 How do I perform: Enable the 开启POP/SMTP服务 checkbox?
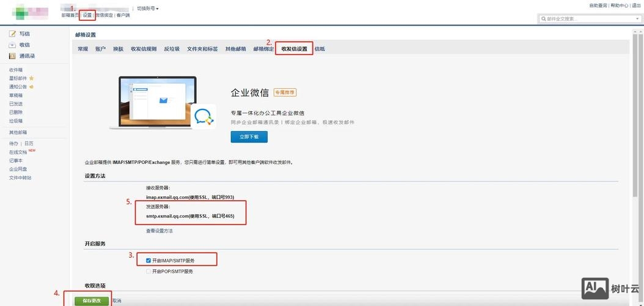click(148, 272)
